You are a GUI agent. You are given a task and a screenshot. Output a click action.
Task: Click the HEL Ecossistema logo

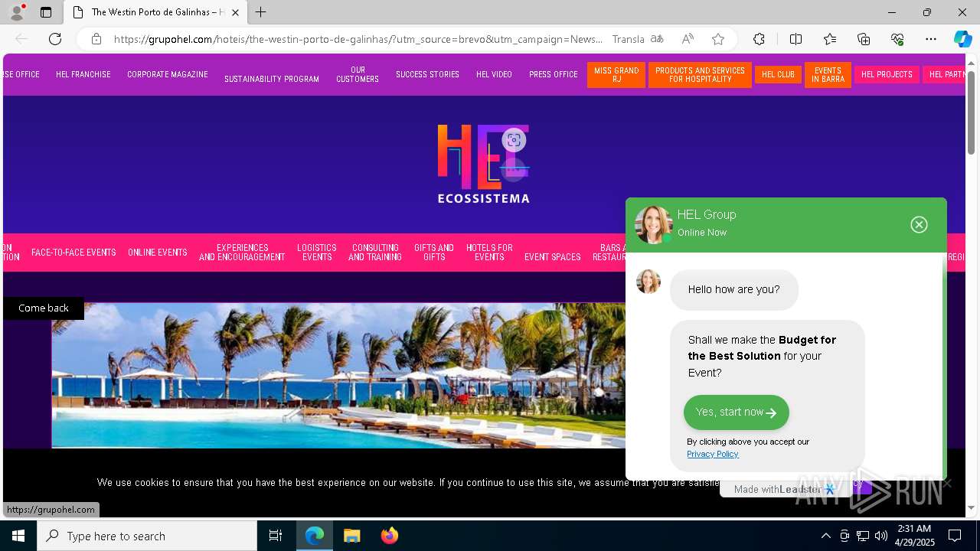point(483,164)
